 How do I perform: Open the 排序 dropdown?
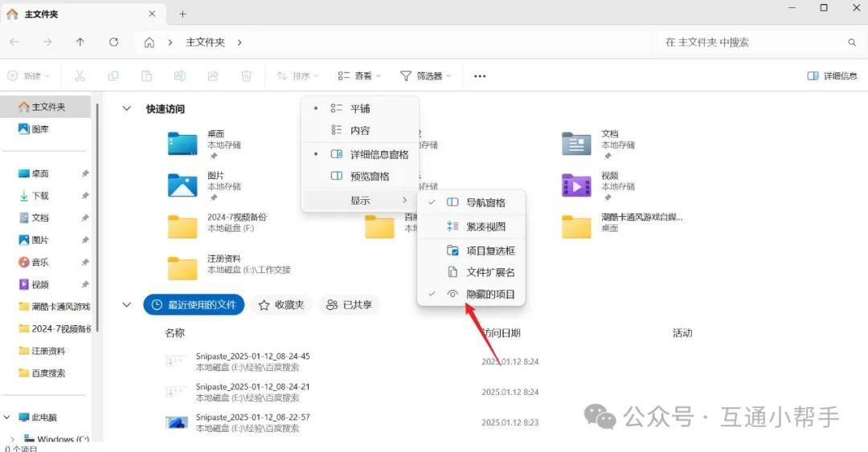(x=298, y=75)
